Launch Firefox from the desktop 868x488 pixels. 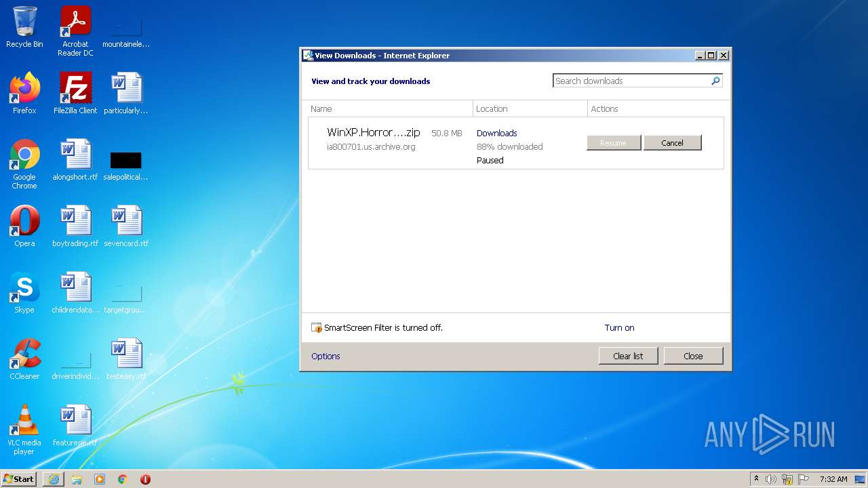[24, 93]
